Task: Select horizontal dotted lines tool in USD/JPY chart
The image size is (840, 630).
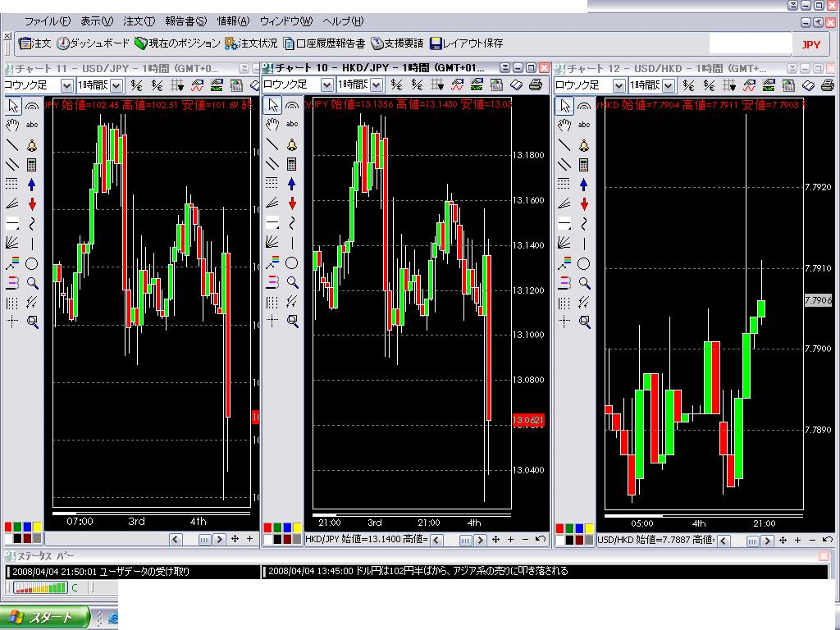Action: [x=12, y=185]
